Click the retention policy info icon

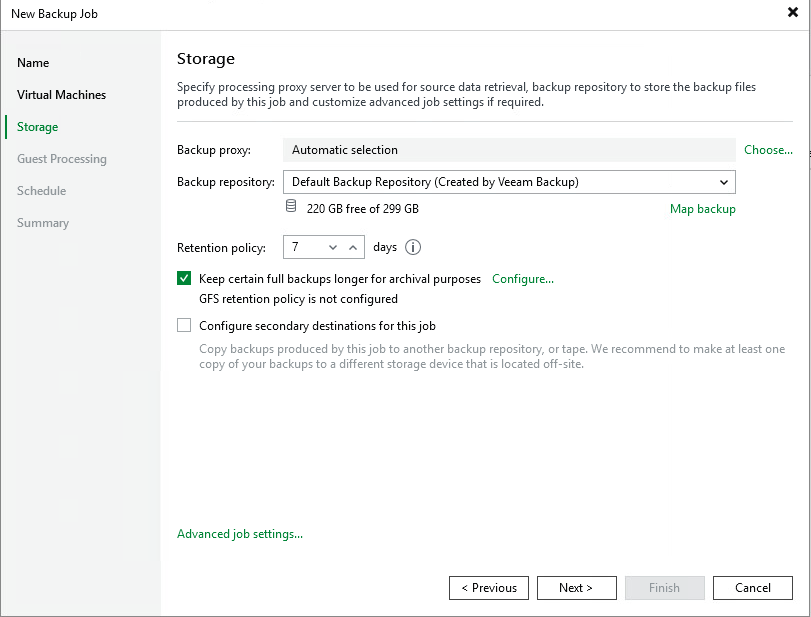click(x=412, y=247)
